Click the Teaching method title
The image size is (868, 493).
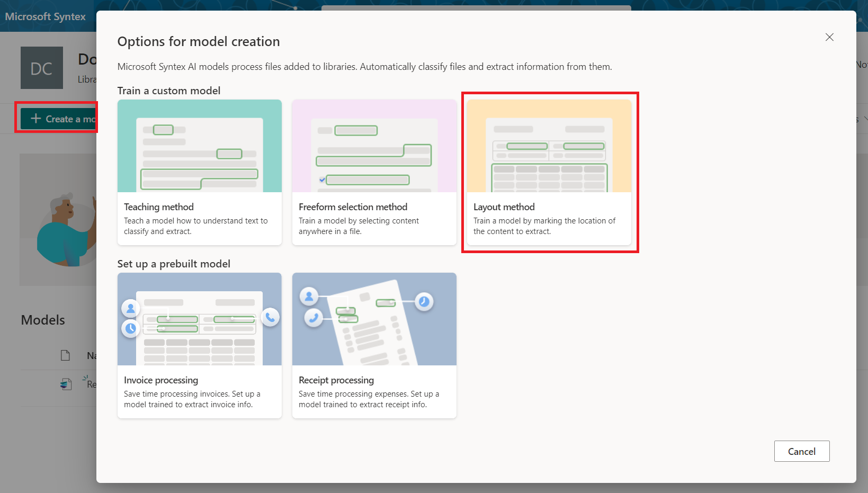click(x=159, y=207)
